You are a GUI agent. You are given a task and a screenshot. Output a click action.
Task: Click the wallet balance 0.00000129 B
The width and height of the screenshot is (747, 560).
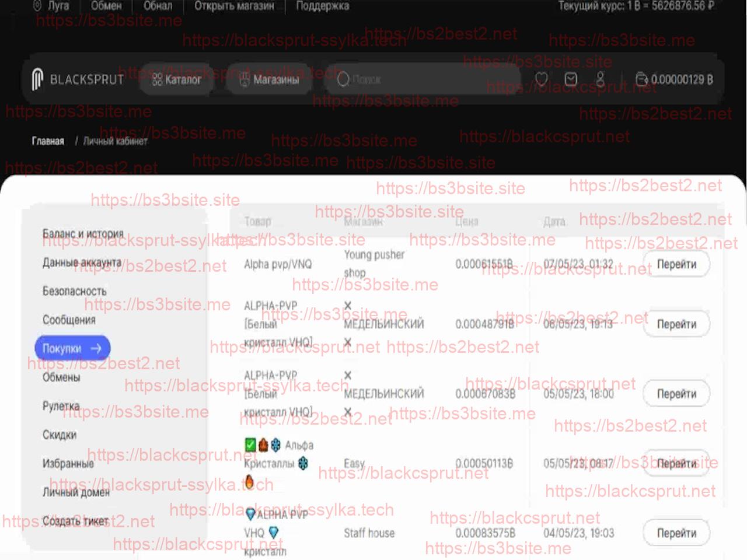pyautogui.click(x=682, y=79)
